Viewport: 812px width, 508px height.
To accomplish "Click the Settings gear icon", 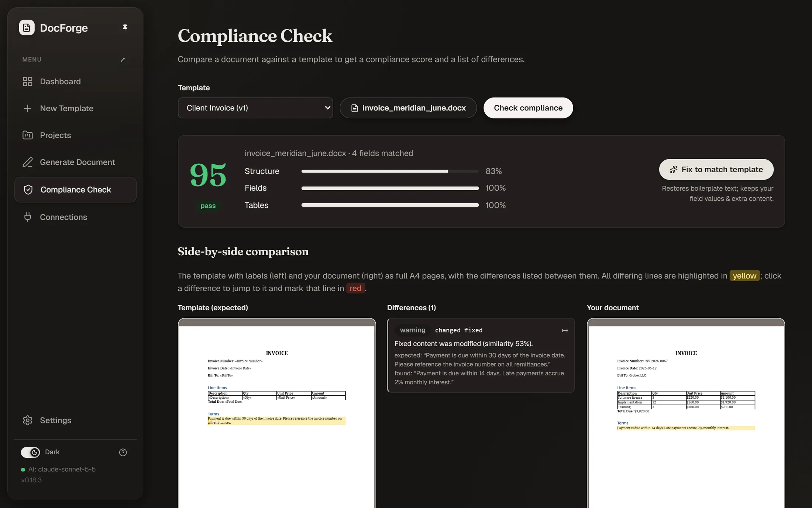I will point(28,420).
